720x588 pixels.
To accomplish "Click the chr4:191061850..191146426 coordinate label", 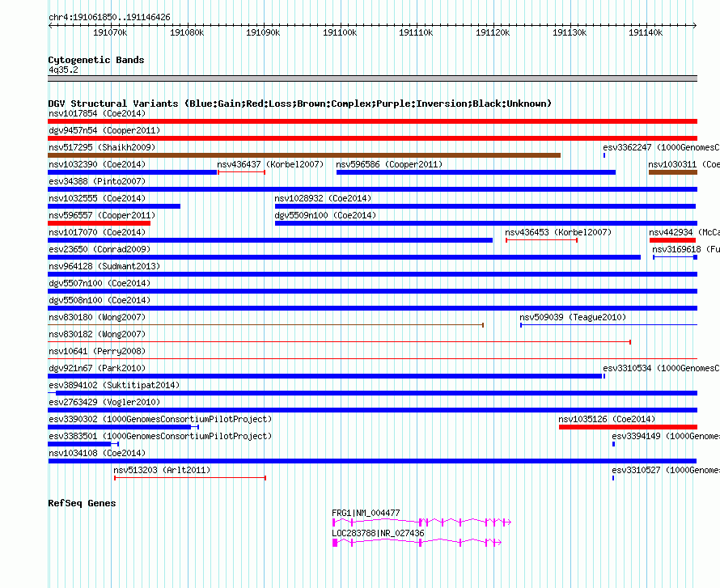I will coord(109,17).
